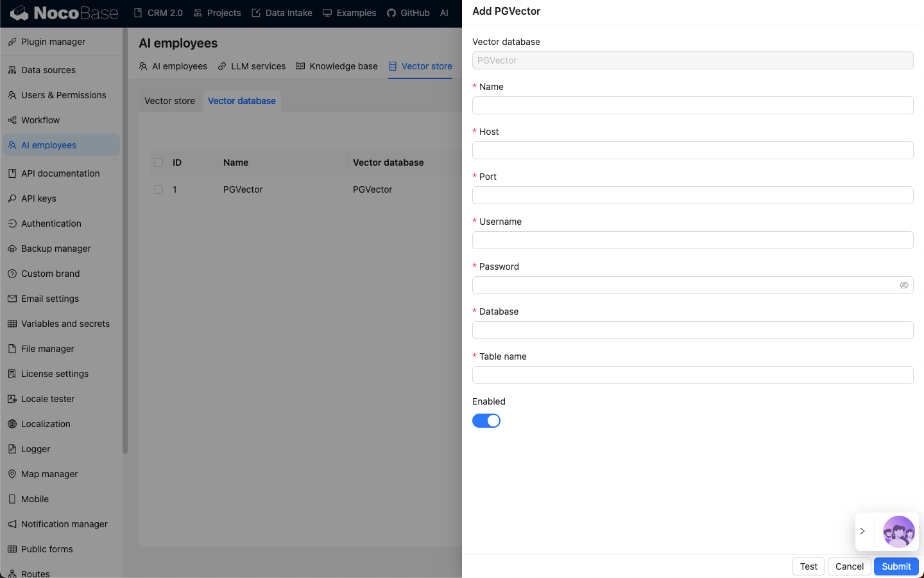Screen dimensions: 924x578
Task: Open the AI employees avatar widget
Action: 898,531
